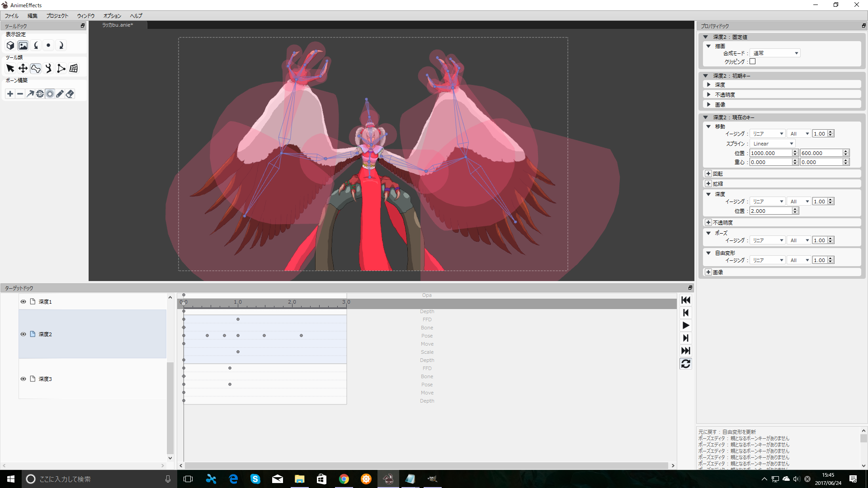Open the スプライン Linear dropdown

[772, 144]
